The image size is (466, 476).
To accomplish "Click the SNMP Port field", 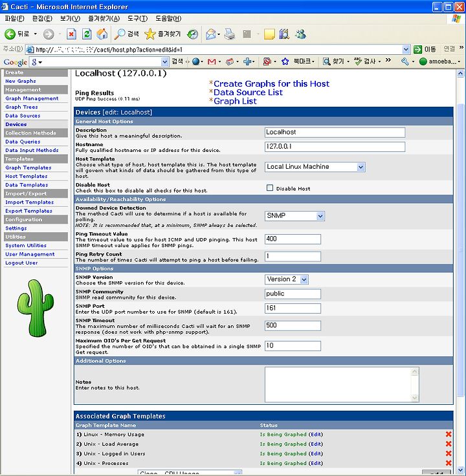I will click(293, 308).
